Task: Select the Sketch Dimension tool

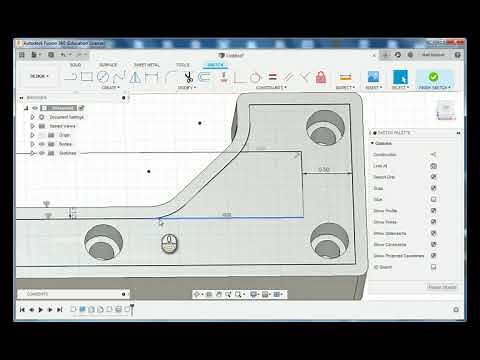Action: [151, 77]
